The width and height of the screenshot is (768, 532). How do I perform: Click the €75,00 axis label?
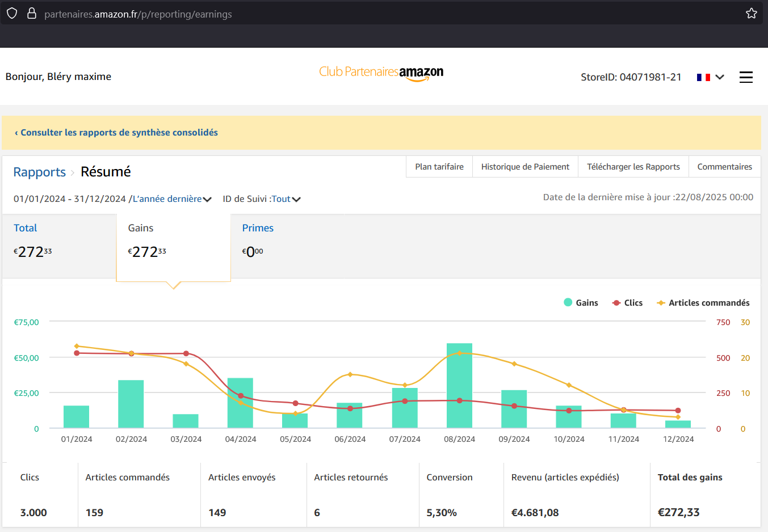pos(26,322)
